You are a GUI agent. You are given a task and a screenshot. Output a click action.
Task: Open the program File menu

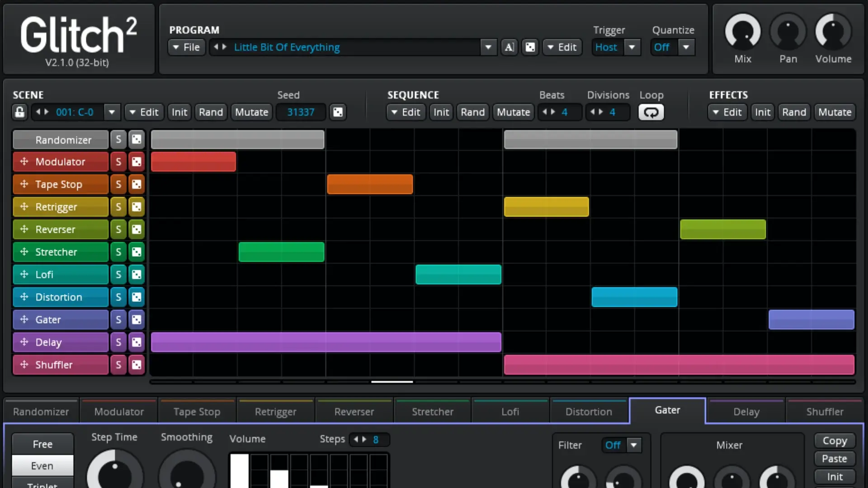(x=187, y=47)
